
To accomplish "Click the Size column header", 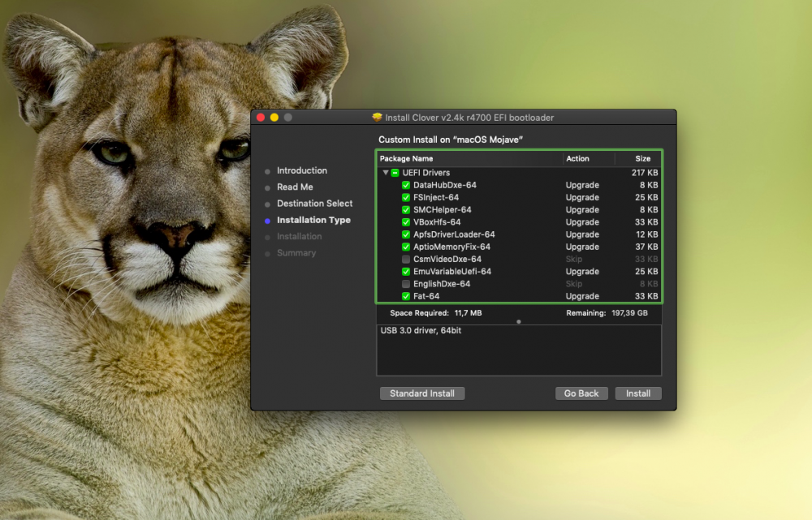I will pyautogui.click(x=642, y=159).
